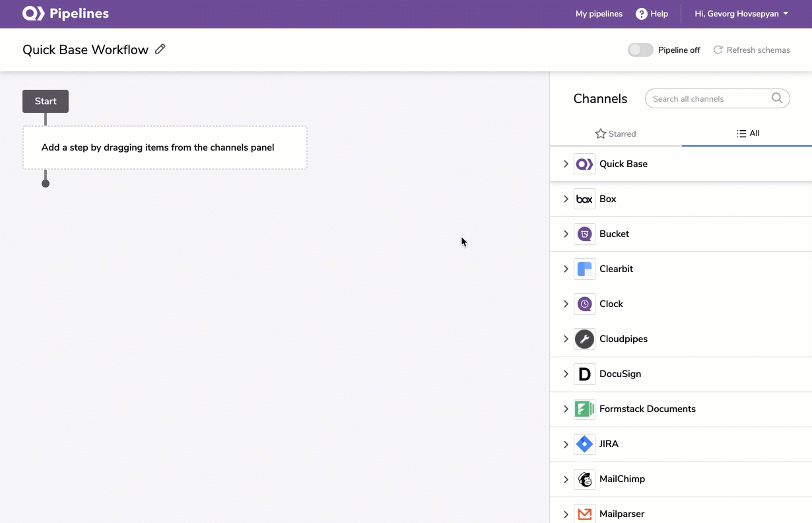Expand the JIRA channel chevron
Image resolution: width=812 pixels, height=523 pixels.
tap(566, 444)
